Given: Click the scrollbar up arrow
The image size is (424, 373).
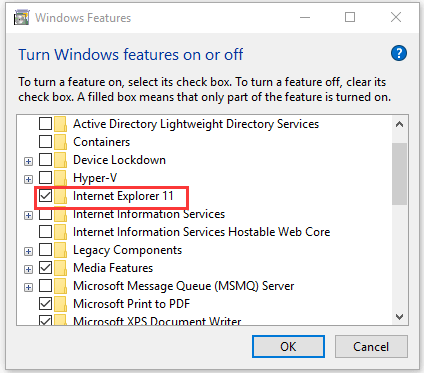Looking at the screenshot, I should pyautogui.click(x=399, y=125).
